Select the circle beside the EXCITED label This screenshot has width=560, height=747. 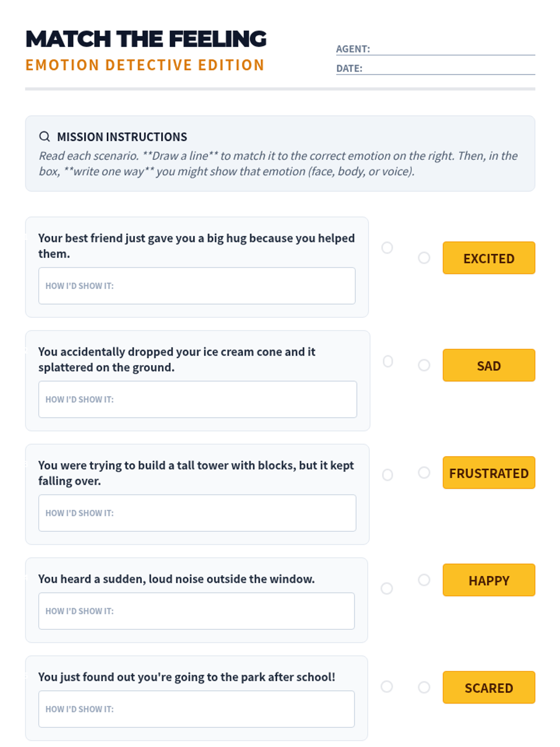[424, 258]
